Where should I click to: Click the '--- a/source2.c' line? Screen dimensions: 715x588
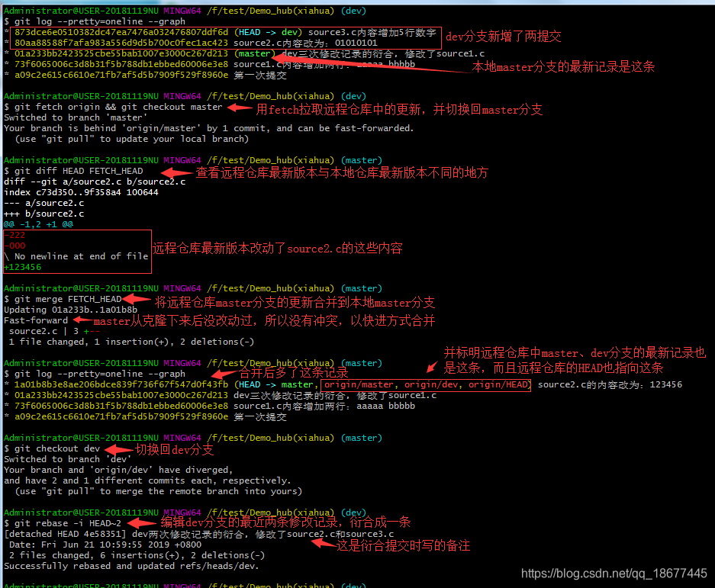tap(43, 203)
